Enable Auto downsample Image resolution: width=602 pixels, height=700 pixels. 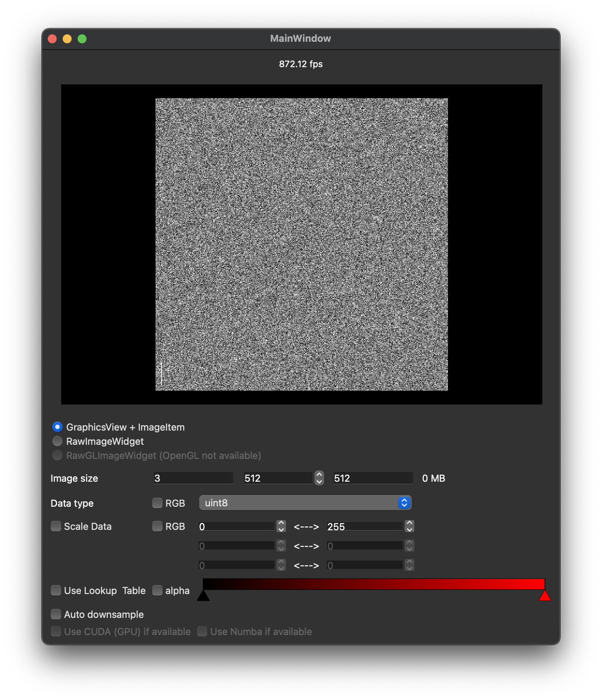[56, 614]
